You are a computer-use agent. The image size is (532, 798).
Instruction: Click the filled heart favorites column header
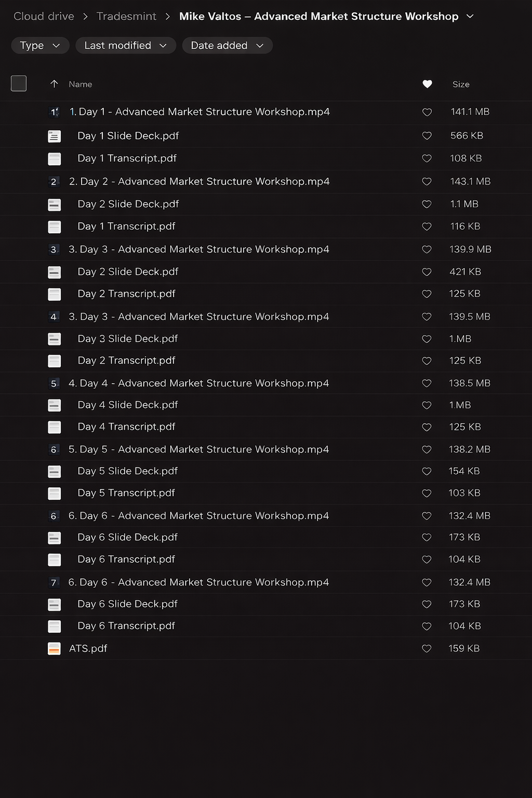click(427, 84)
